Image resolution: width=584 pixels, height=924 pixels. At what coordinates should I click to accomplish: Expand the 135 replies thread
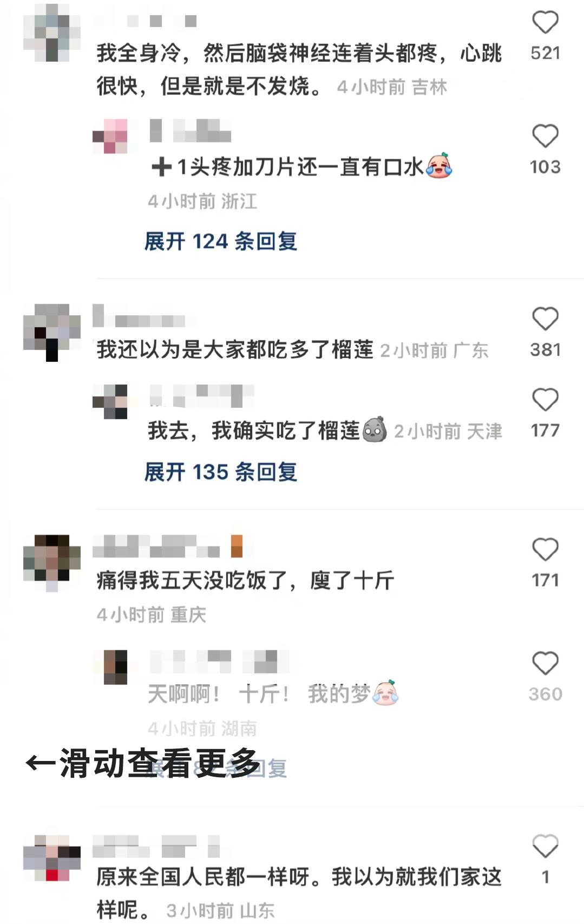click(221, 472)
